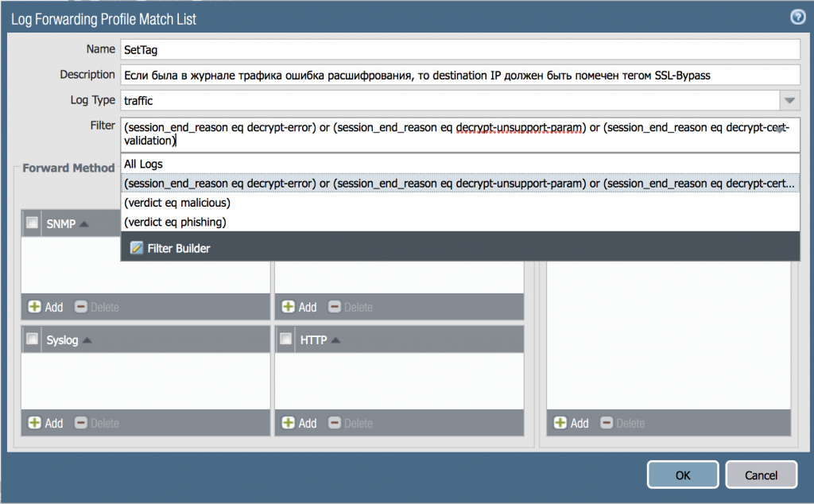
Task: Check the SNMP header checkbox
Action: tap(32, 223)
